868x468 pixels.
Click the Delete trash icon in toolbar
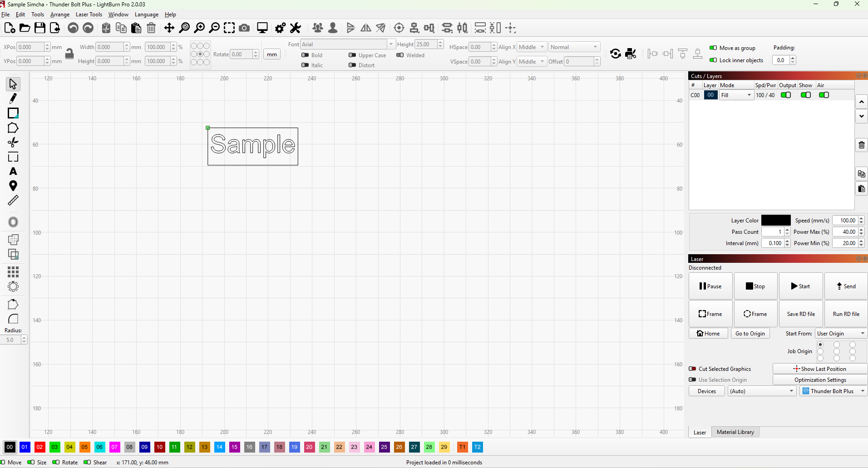pos(151,28)
